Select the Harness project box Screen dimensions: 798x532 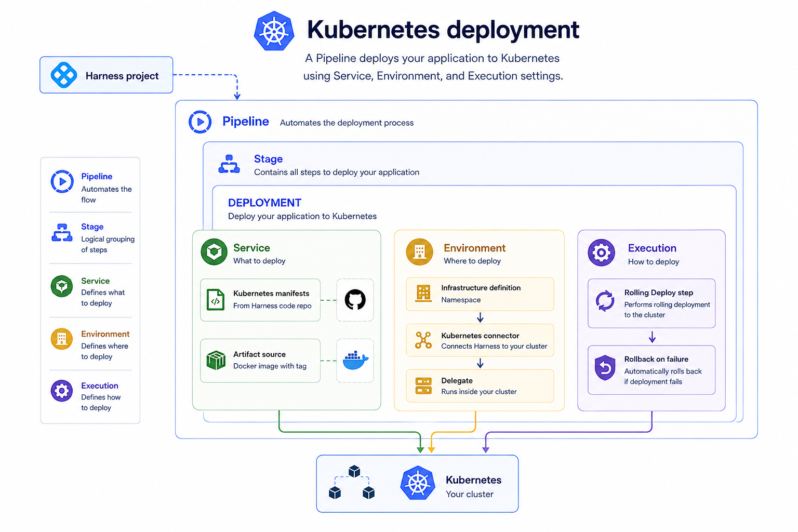click(107, 75)
